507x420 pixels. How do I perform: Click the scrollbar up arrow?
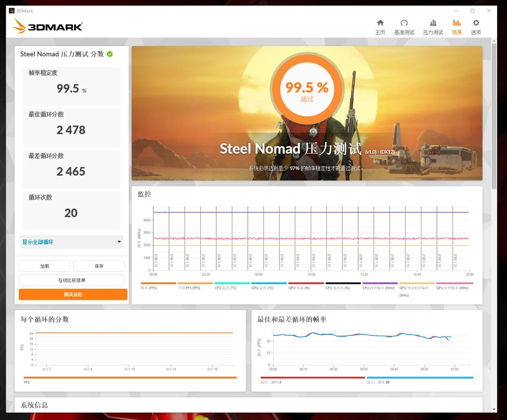[x=494, y=41]
